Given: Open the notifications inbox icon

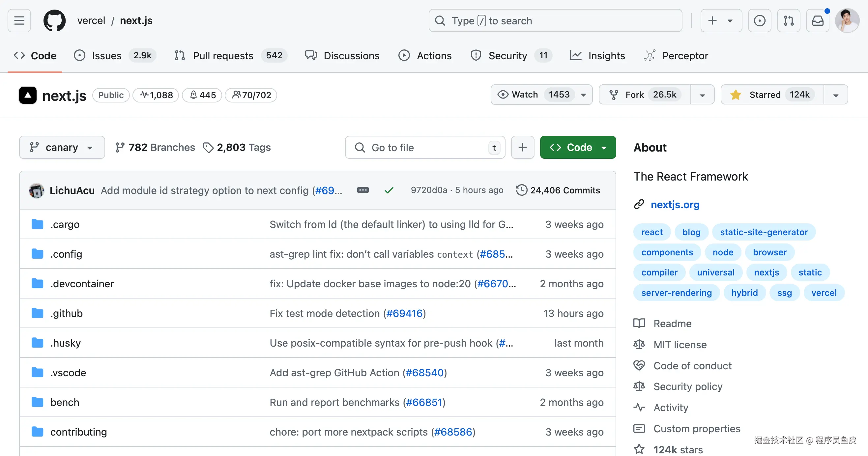Looking at the screenshot, I should [817, 20].
